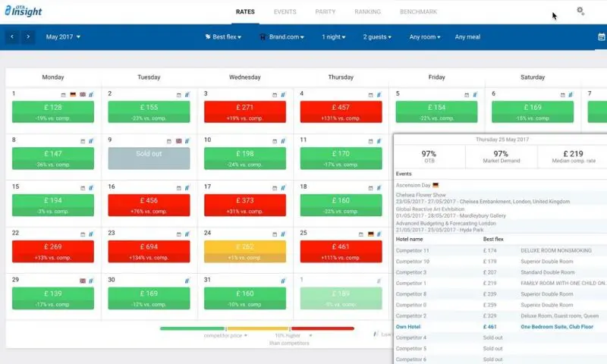Open the settings gear icon
The image size is (607, 364).
(580, 11)
